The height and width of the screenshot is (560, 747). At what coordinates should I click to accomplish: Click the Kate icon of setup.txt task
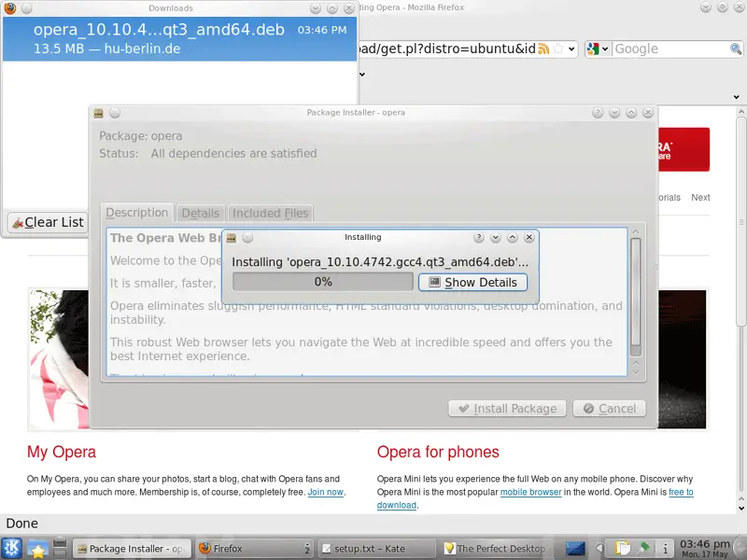[x=326, y=549]
